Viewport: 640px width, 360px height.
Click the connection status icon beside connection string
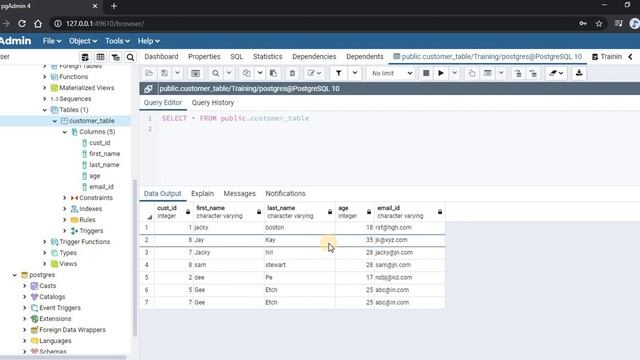(148, 89)
